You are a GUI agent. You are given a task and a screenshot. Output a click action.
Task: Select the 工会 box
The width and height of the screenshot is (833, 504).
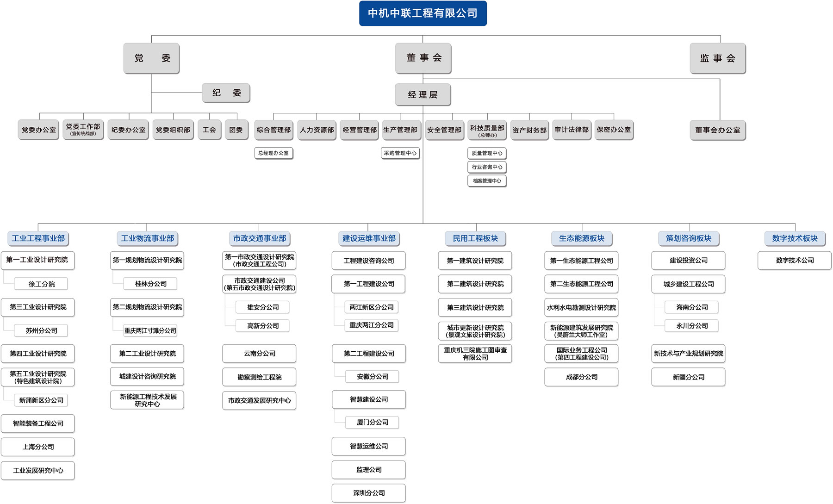tap(209, 130)
